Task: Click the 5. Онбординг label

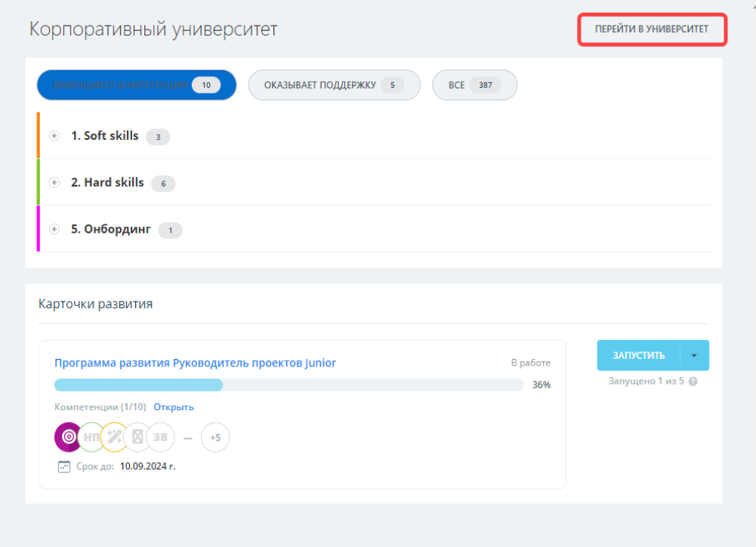Action: click(x=111, y=229)
